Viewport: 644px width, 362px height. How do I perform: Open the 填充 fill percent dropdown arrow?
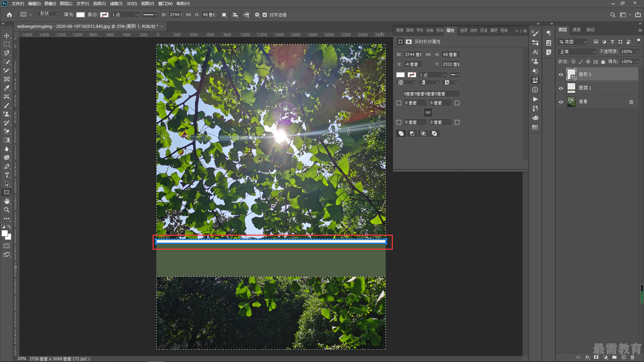[x=637, y=62]
